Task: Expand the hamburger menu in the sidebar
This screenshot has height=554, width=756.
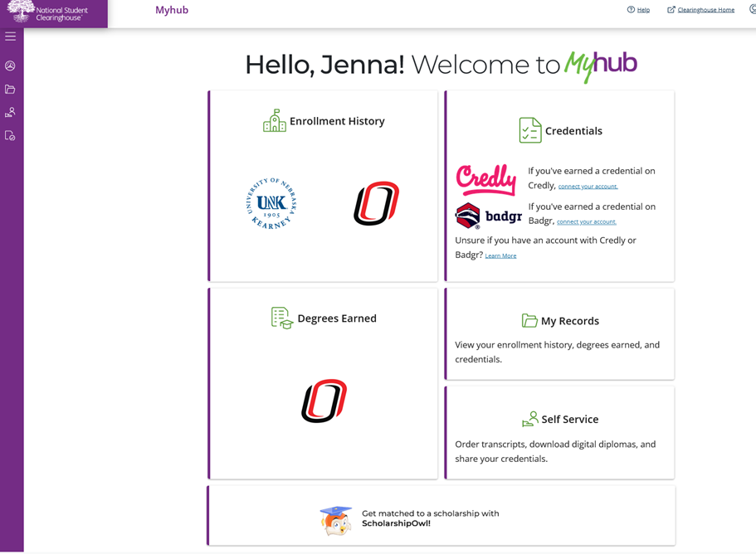Action: (10, 36)
